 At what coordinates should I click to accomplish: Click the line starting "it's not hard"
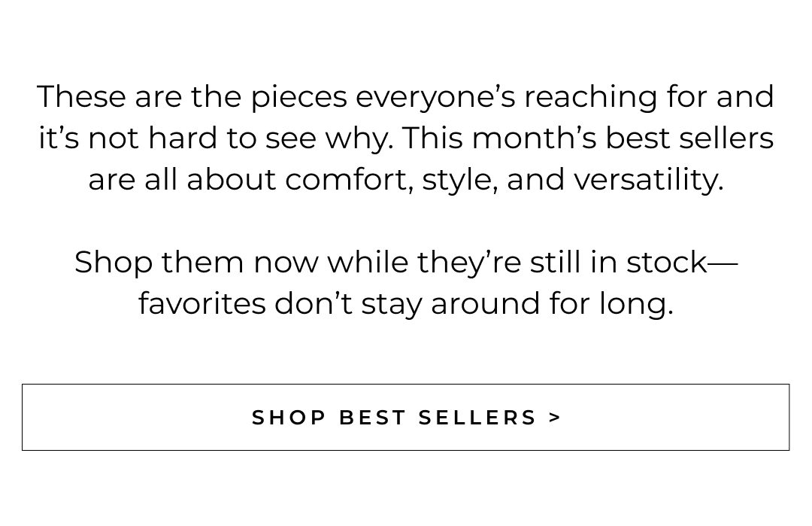(406, 138)
